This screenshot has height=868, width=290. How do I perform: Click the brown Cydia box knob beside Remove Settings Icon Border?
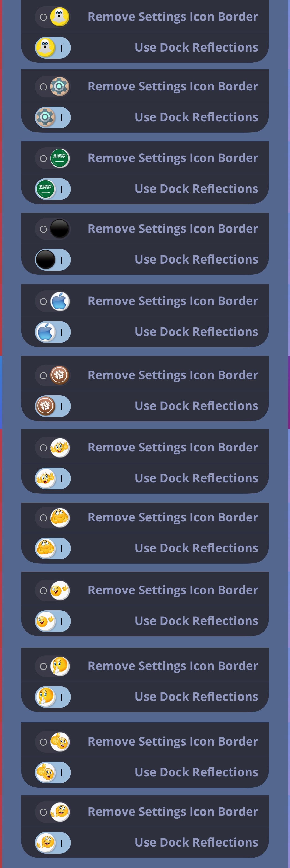point(60,375)
